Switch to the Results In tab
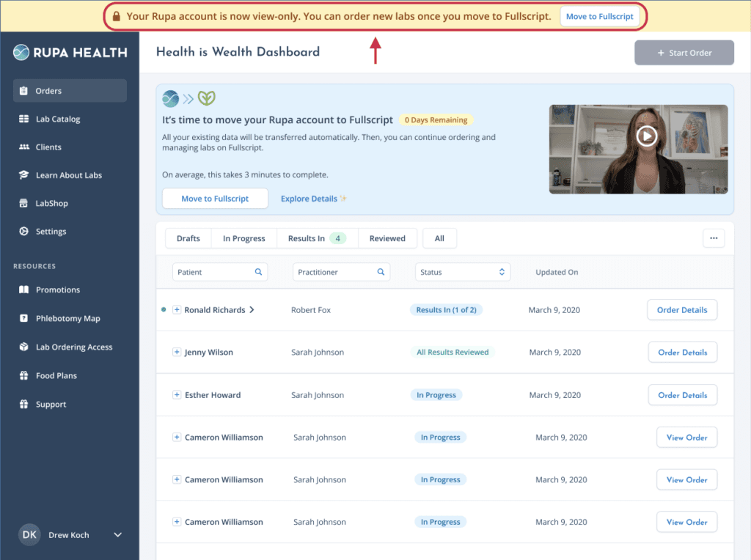Screen dimensions: 751x560 point(317,238)
